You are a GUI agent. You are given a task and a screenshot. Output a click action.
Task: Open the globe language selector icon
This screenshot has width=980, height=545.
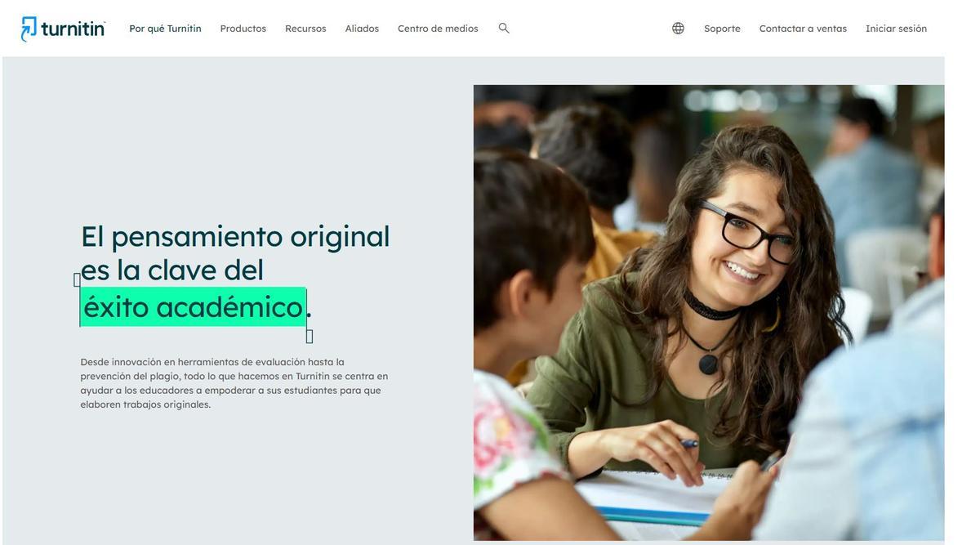[x=678, y=28]
